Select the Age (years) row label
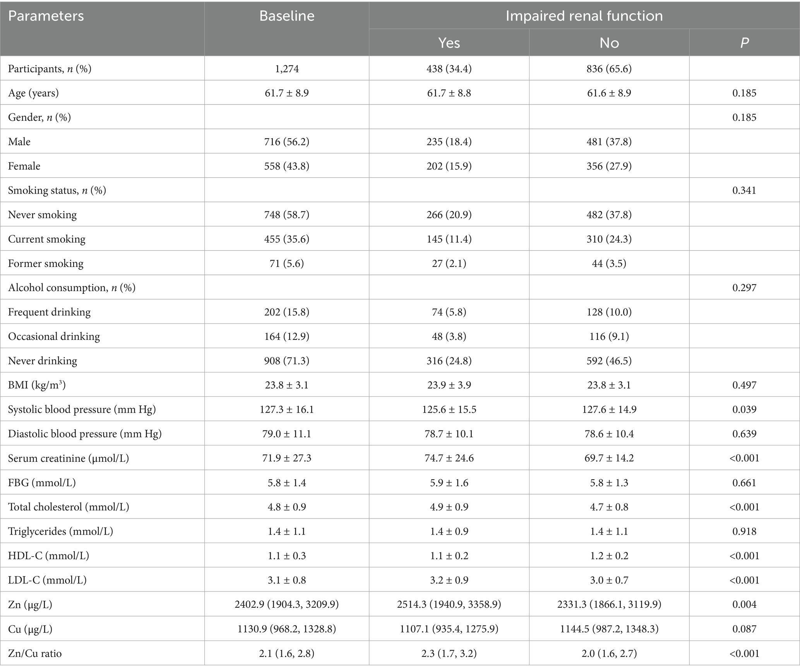 [33, 93]
